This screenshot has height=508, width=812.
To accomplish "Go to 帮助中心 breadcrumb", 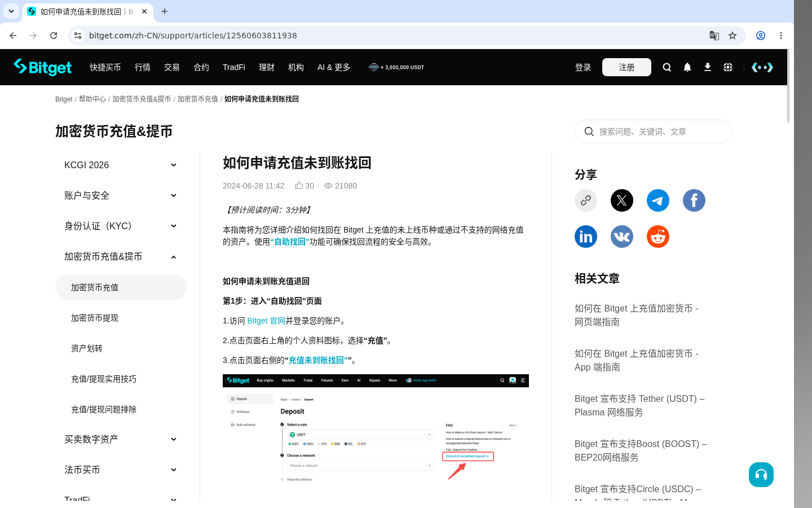I will (x=92, y=99).
